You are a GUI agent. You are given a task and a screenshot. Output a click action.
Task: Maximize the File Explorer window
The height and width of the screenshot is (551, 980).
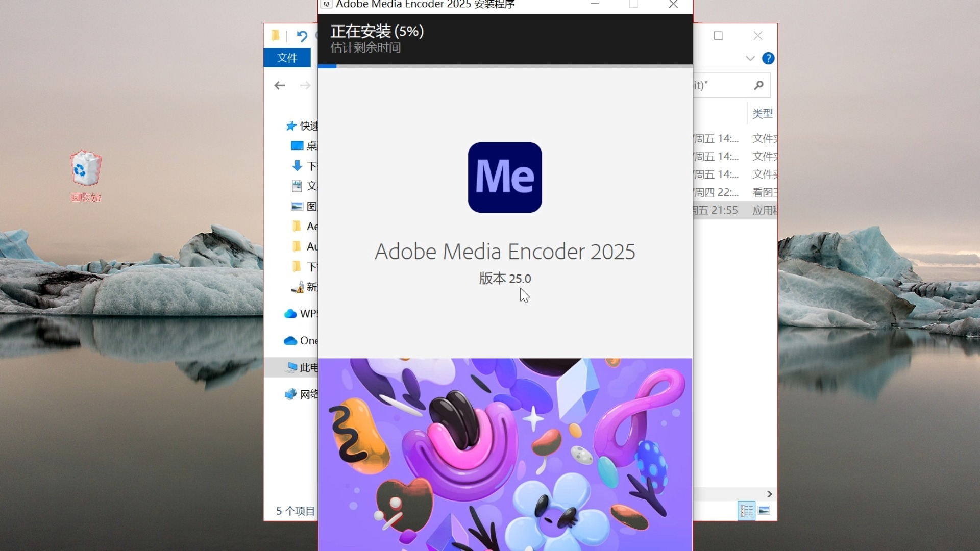click(x=718, y=36)
